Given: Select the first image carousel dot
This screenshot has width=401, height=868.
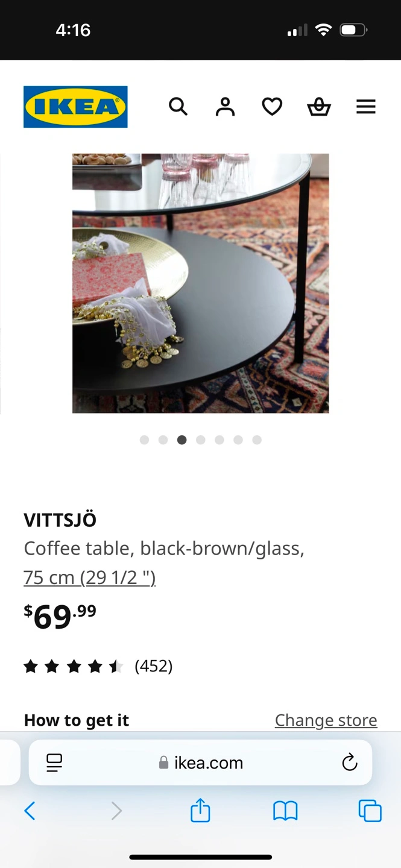Looking at the screenshot, I should tap(144, 440).
